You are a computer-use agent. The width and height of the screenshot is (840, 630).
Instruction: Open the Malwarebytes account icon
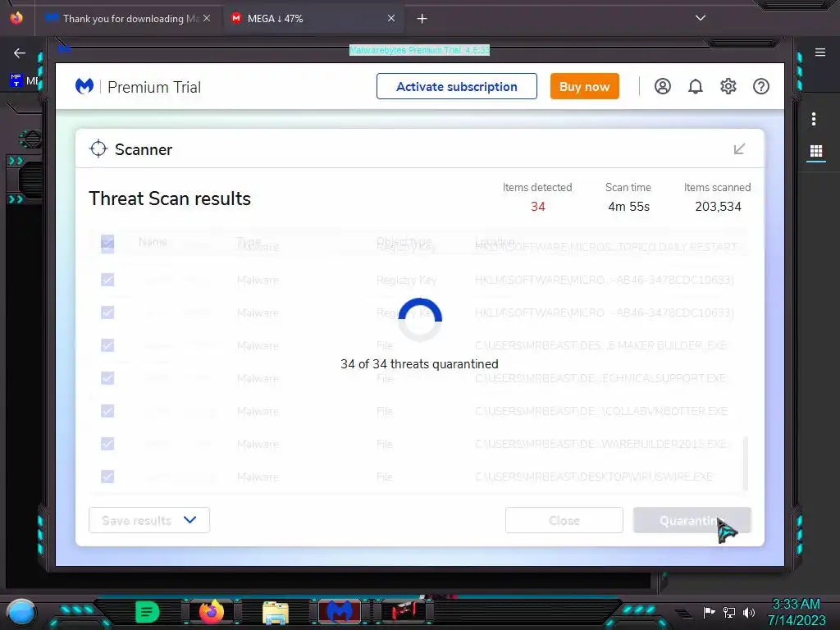point(662,86)
